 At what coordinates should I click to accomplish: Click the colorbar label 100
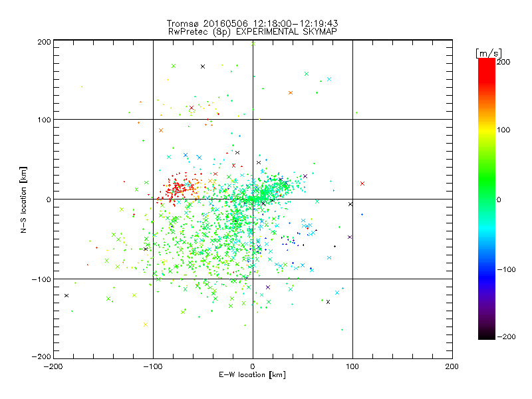click(503, 130)
